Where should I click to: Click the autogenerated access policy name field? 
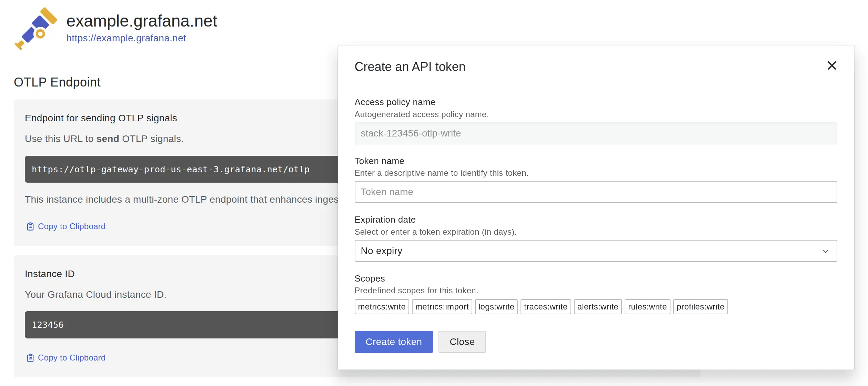[595, 133]
